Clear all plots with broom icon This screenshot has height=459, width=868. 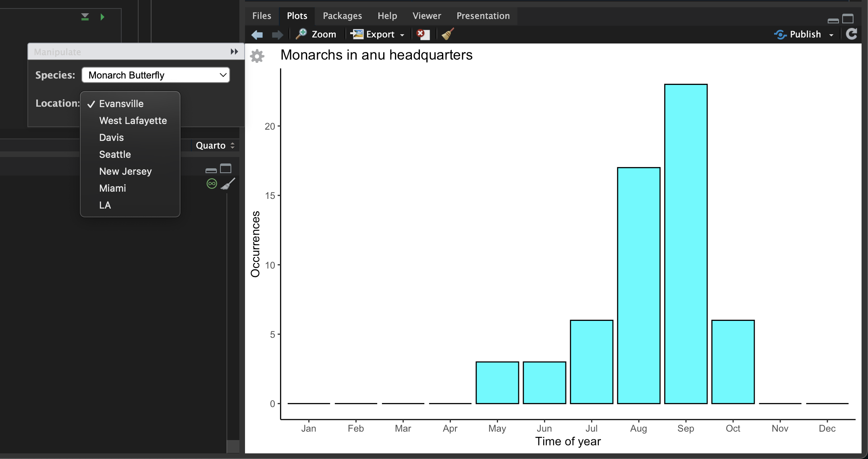(x=448, y=34)
